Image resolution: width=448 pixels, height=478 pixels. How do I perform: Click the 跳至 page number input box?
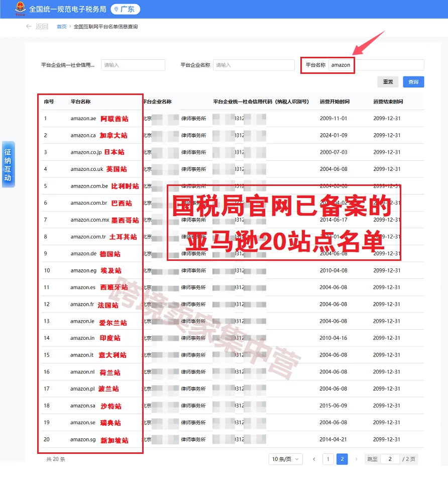pyautogui.click(x=390, y=459)
